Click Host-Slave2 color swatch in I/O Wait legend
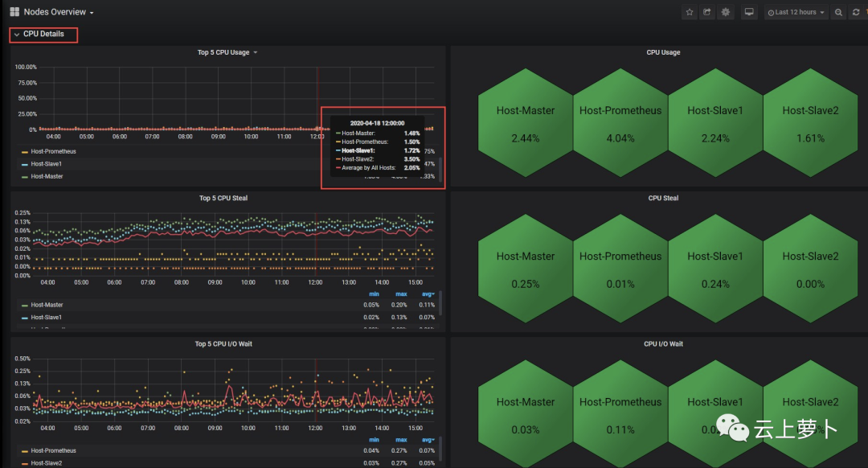Screen dimensions: 868x468 (24, 463)
